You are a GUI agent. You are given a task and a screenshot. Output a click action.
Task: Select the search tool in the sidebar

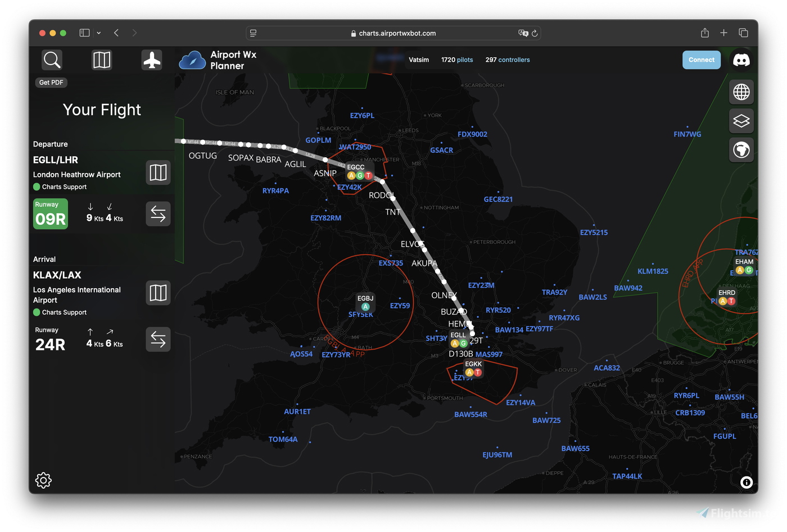coord(51,60)
